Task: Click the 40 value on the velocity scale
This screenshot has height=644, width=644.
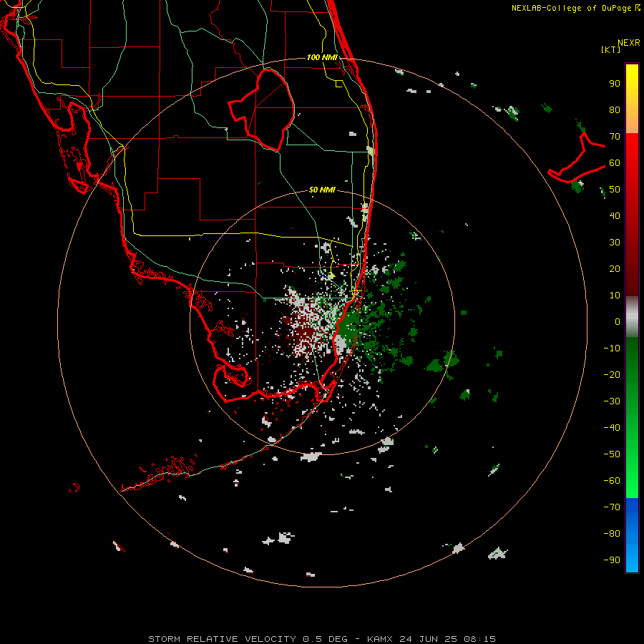Action: click(615, 215)
